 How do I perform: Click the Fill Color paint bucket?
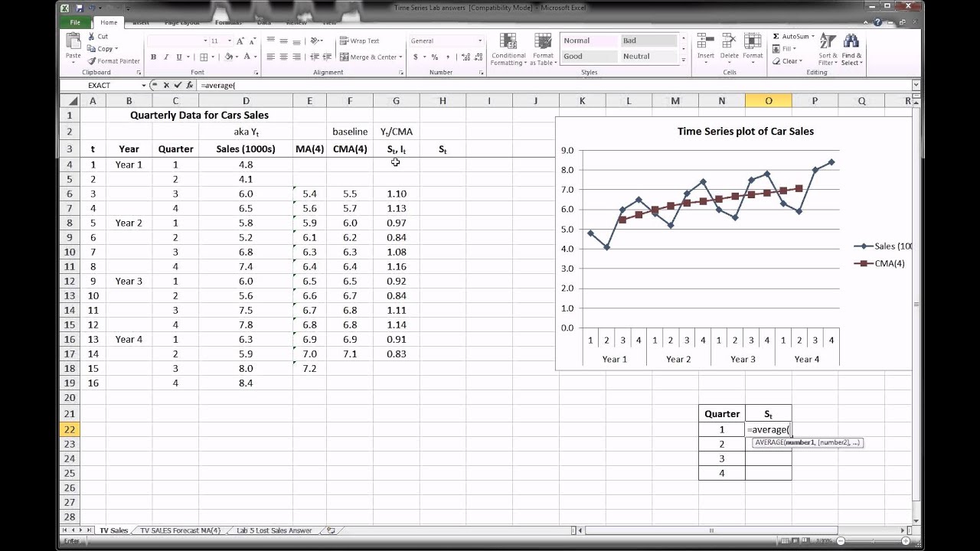tap(228, 57)
